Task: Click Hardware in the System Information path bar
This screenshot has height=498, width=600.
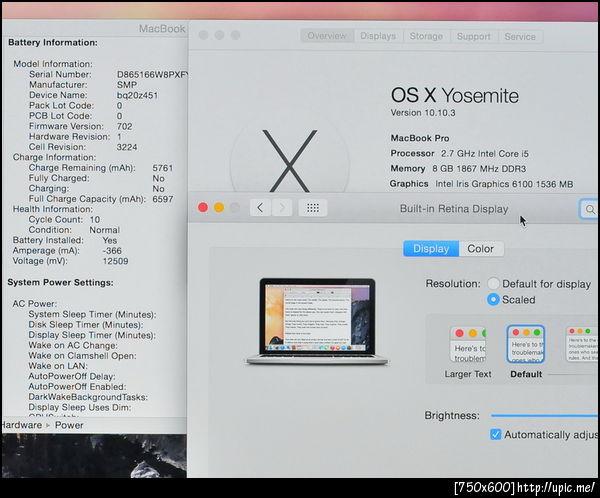Action: (x=21, y=425)
